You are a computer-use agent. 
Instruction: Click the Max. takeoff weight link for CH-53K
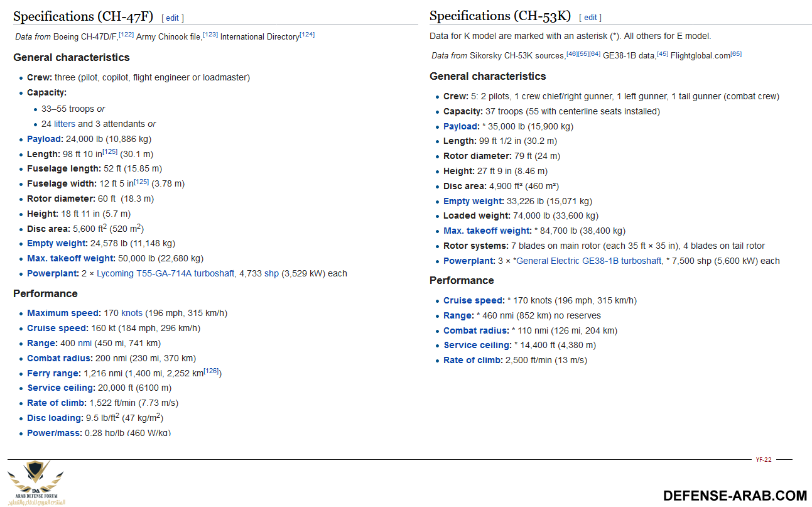tap(487, 231)
